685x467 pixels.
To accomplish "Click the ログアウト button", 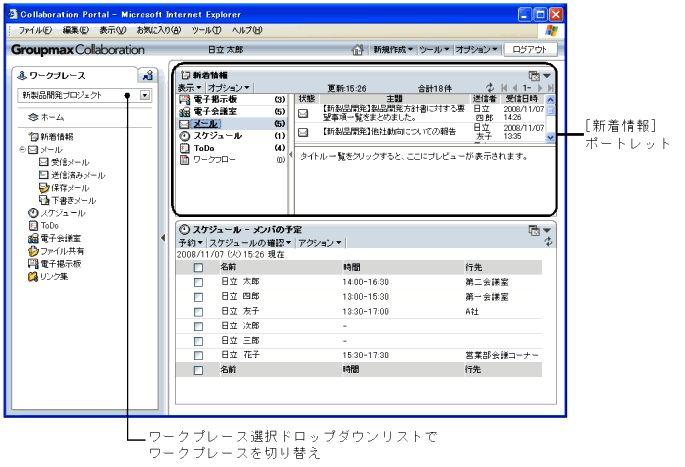I will click(x=530, y=49).
